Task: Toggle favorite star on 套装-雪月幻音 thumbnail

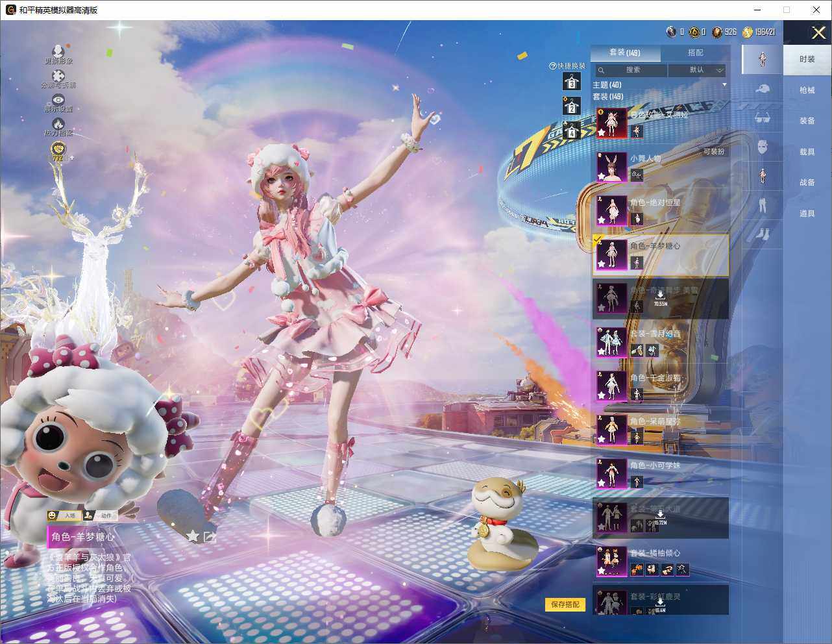Action: click(602, 352)
